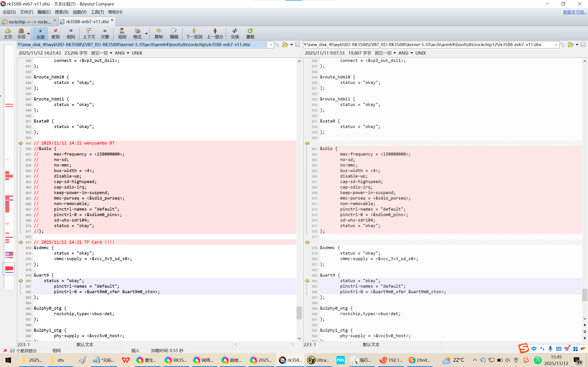Open the Search (搜索) menu
The width and height of the screenshot is (588, 367).
pyautogui.click(x=62, y=12)
